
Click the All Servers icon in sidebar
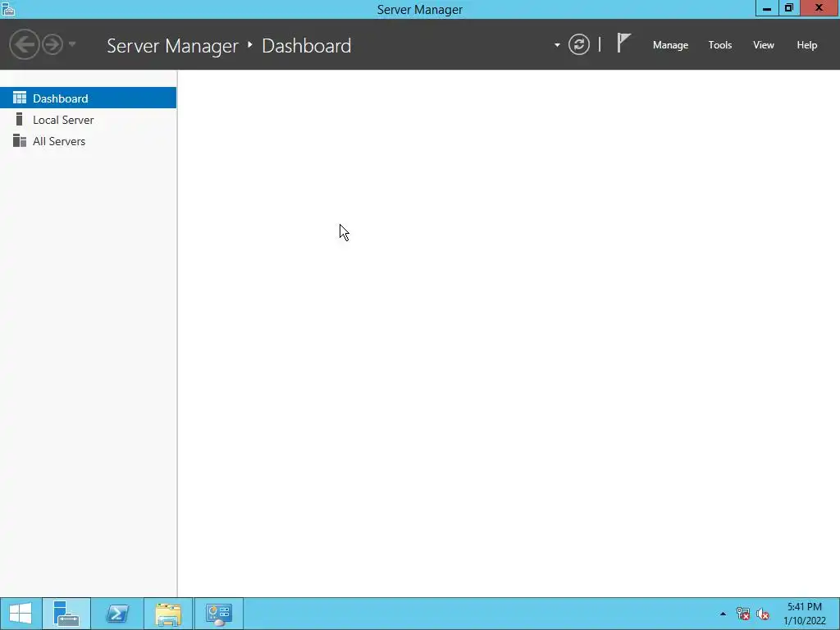20,140
